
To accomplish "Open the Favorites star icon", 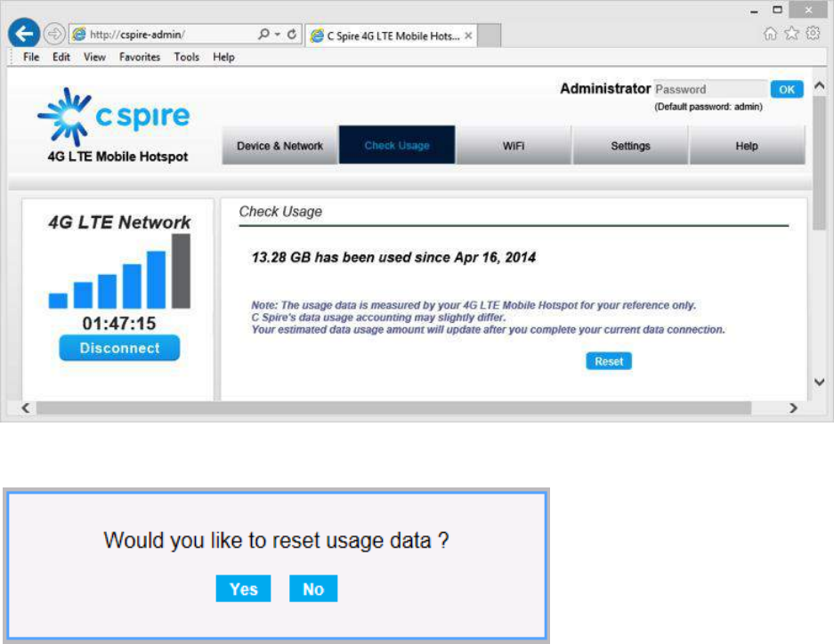I will [x=791, y=34].
